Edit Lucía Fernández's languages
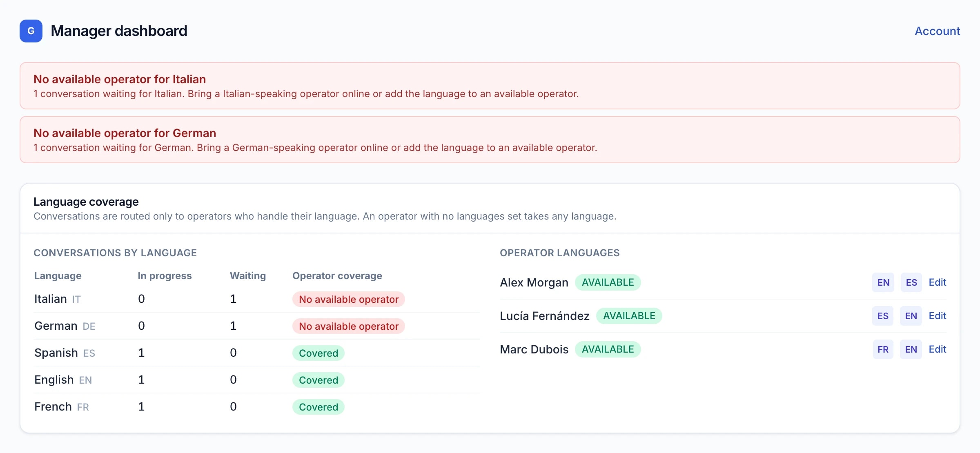The image size is (980, 453). pos(937,316)
